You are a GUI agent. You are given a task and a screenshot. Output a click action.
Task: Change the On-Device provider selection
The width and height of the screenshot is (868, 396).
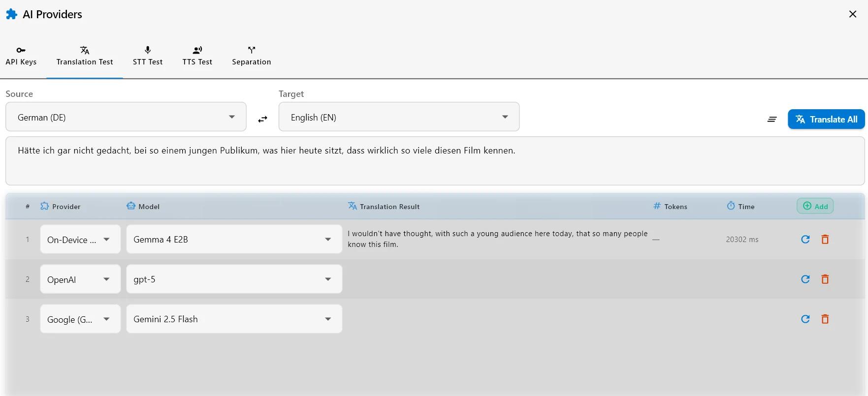[80, 239]
